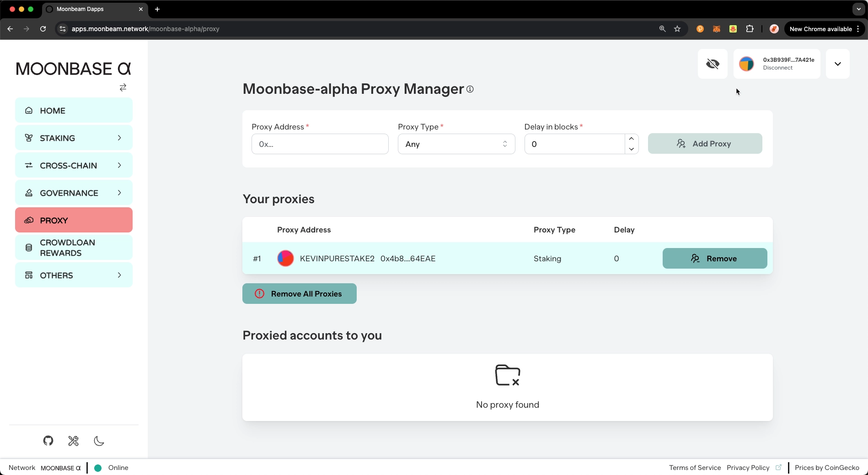
Task: Click the Delay column header
Action: (624, 230)
